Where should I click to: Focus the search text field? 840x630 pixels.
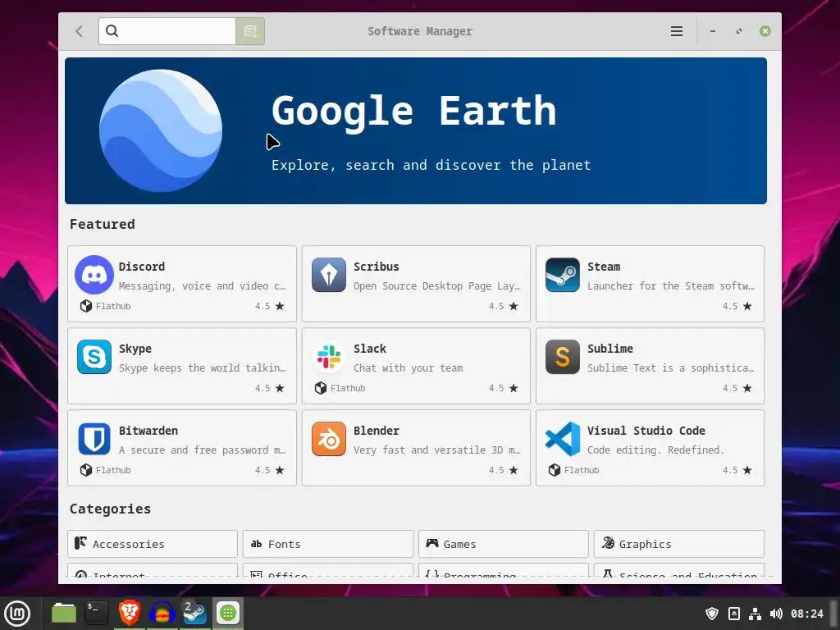click(x=167, y=31)
